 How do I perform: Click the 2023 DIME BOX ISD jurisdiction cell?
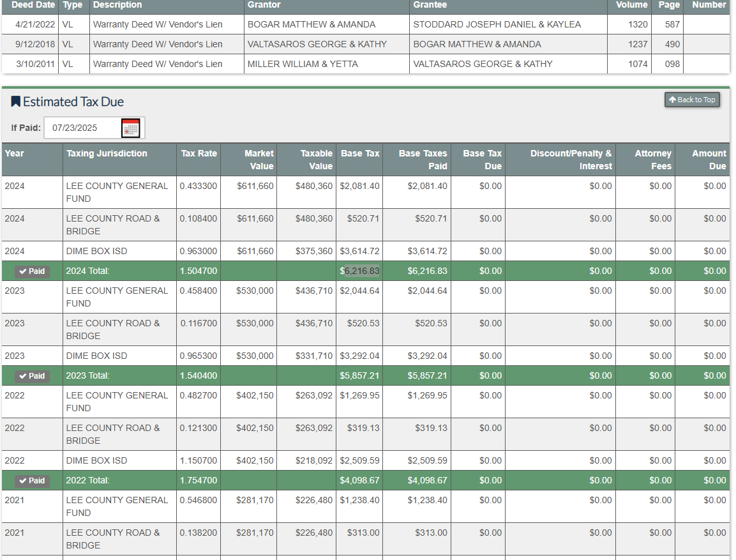tap(96, 356)
